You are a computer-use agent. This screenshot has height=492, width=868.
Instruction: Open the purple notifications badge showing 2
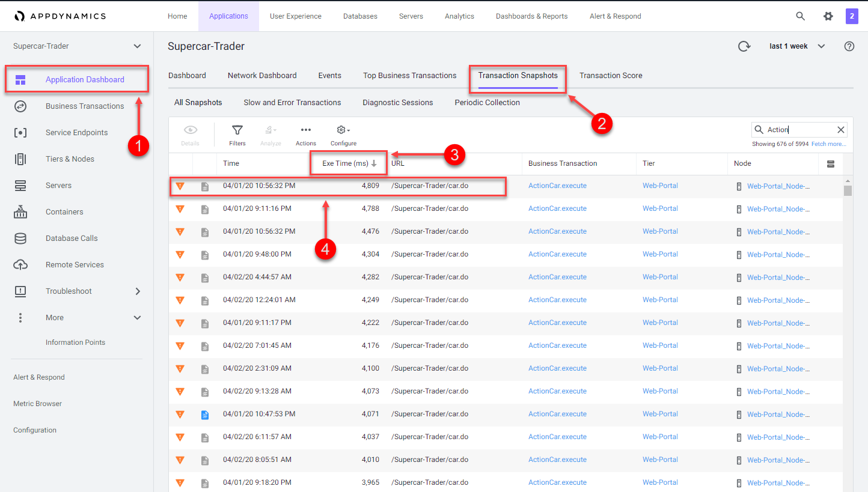click(852, 16)
